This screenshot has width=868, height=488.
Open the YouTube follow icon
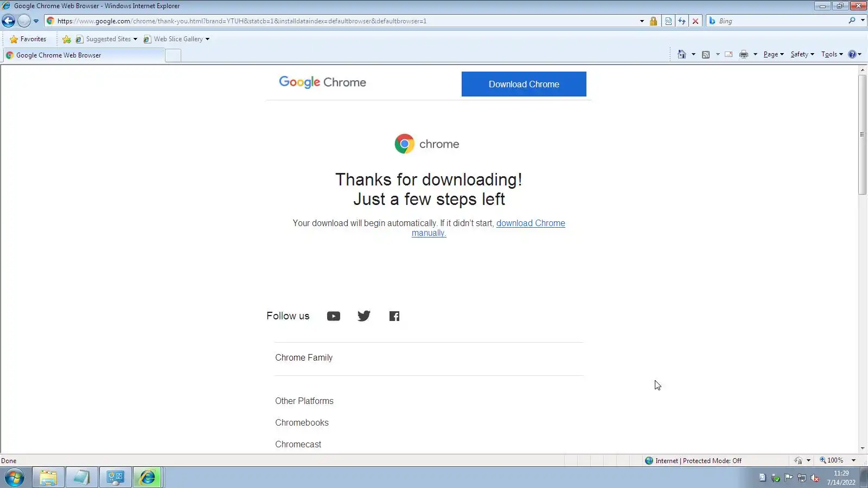[334, 316]
